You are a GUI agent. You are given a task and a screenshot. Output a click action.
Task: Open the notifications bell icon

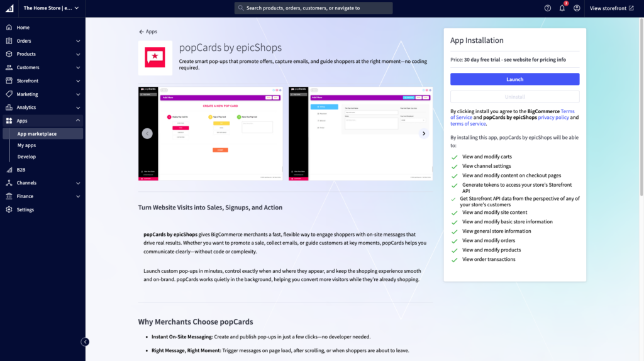coord(562,8)
